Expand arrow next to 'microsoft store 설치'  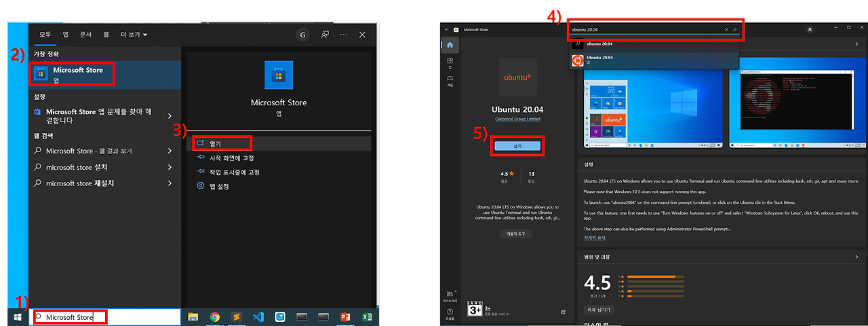click(x=170, y=167)
